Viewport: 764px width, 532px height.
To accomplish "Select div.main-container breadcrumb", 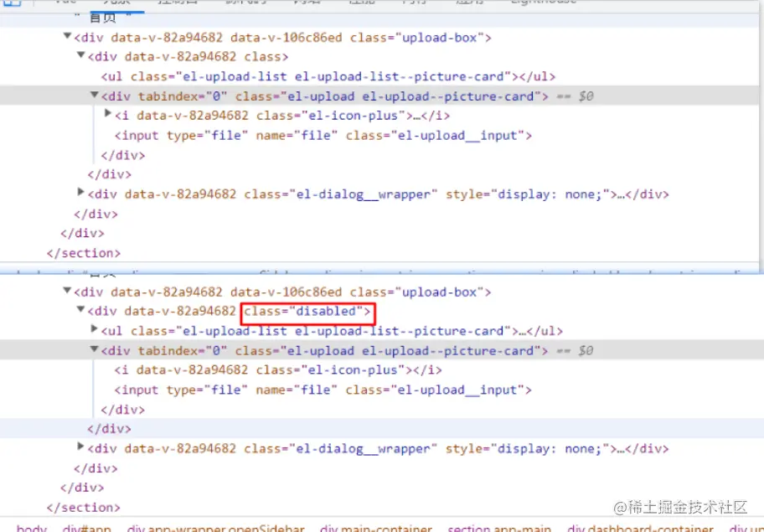I will point(375,528).
